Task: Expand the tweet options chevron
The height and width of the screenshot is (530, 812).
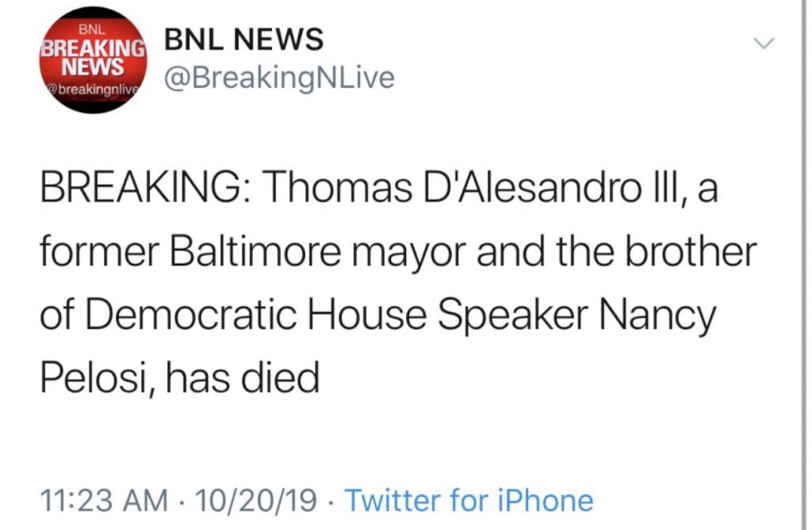Action: click(x=763, y=44)
